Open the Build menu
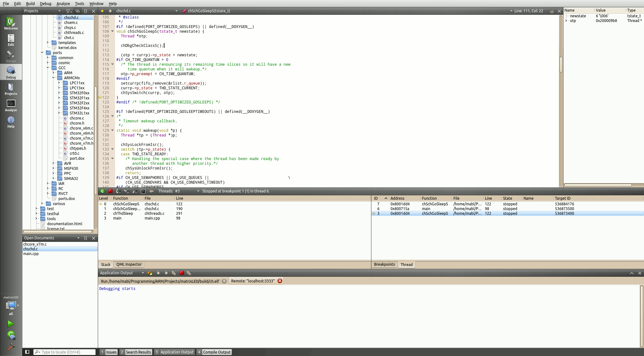The width and height of the screenshot is (644, 356). point(30,3)
